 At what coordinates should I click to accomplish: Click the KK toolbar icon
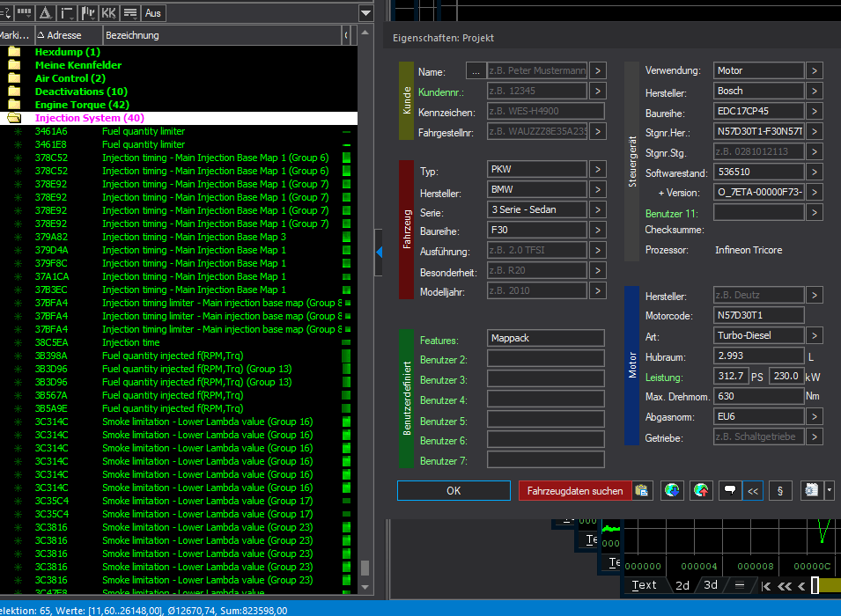point(109,12)
